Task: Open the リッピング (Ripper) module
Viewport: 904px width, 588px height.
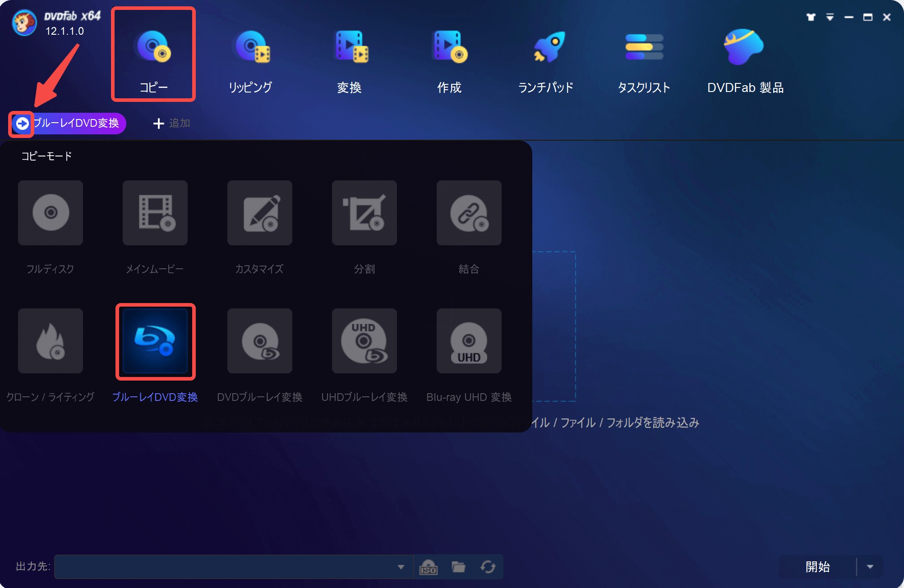Action: (251, 61)
